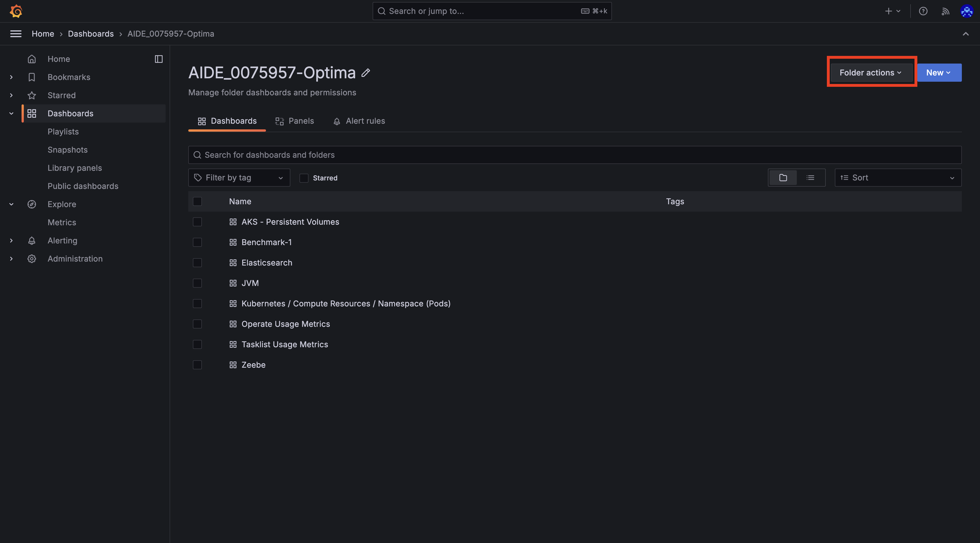The height and width of the screenshot is (543, 980).
Task: Open the New dropdown button
Action: tap(939, 73)
